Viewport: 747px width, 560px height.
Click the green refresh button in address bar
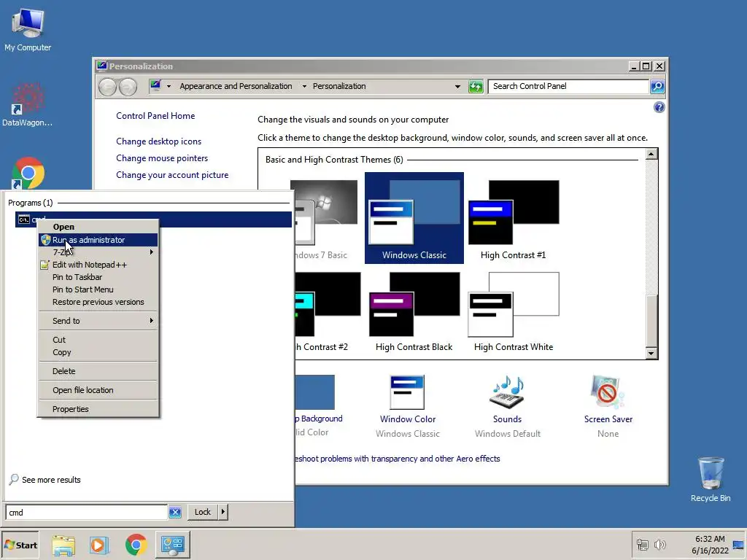(476, 86)
